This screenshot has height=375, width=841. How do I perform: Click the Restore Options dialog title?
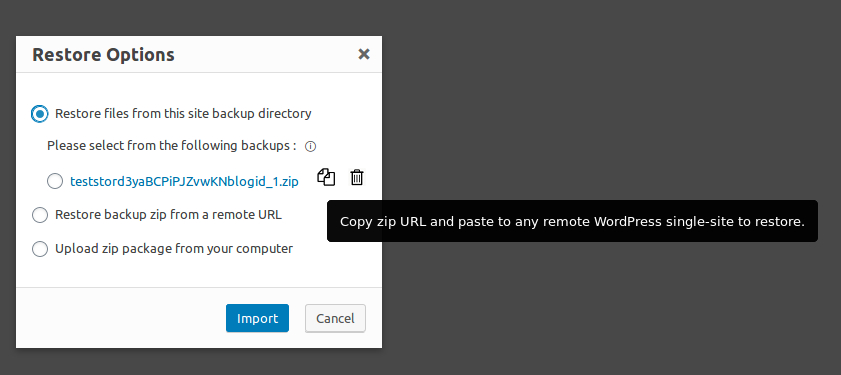(x=104, y=55)
